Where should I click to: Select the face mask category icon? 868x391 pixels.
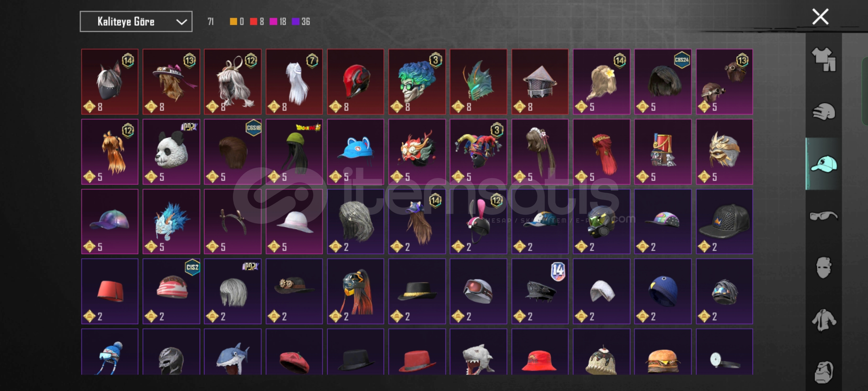pyautogui.click(x=824, y=268)
